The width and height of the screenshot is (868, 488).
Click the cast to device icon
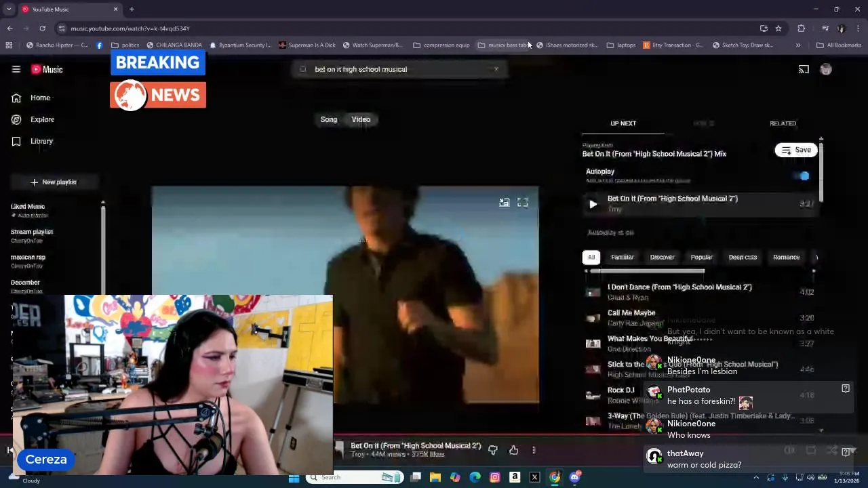tap(804, 69)
